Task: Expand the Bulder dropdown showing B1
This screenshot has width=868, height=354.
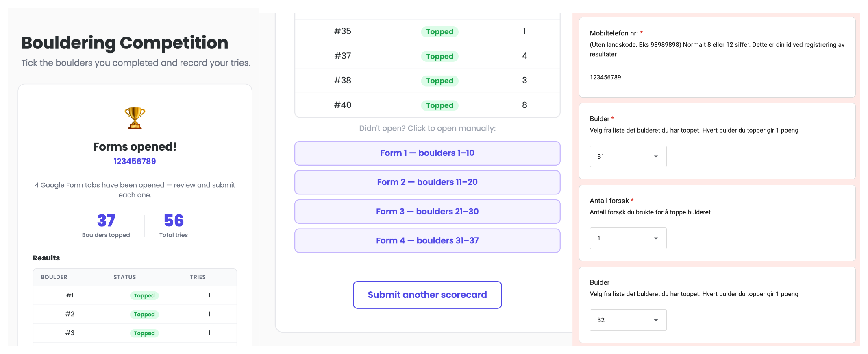Action: point(628,157)
